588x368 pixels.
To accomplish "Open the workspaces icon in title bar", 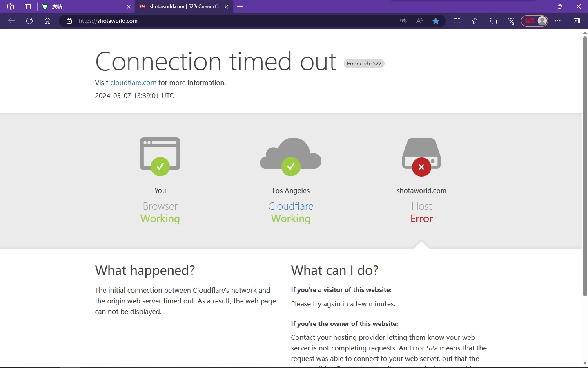I will tap(11, 7).
